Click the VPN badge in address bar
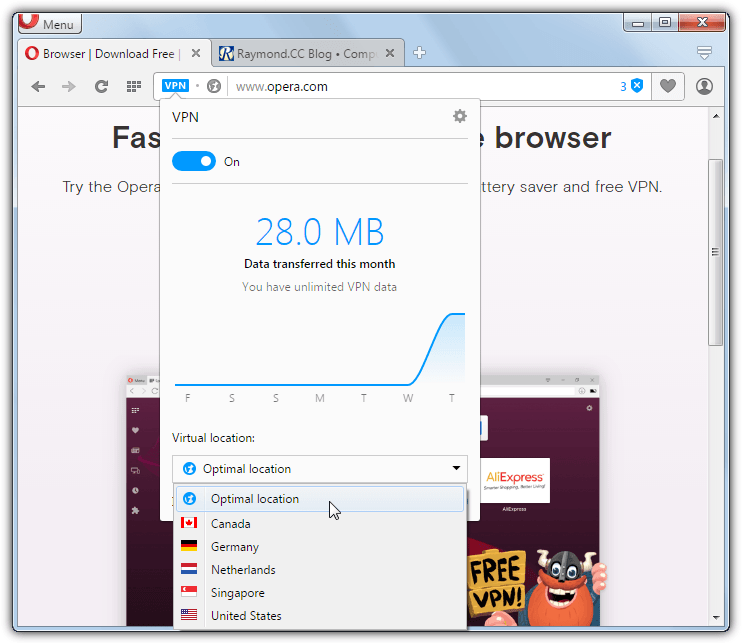742x643 pixels. coord(175,86)
